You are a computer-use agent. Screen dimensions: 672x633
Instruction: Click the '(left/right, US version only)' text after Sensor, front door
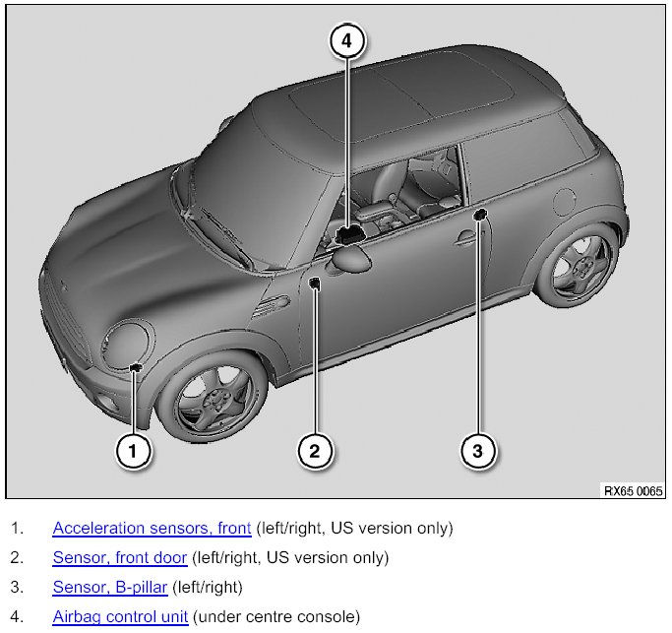[x=290, y=557]
